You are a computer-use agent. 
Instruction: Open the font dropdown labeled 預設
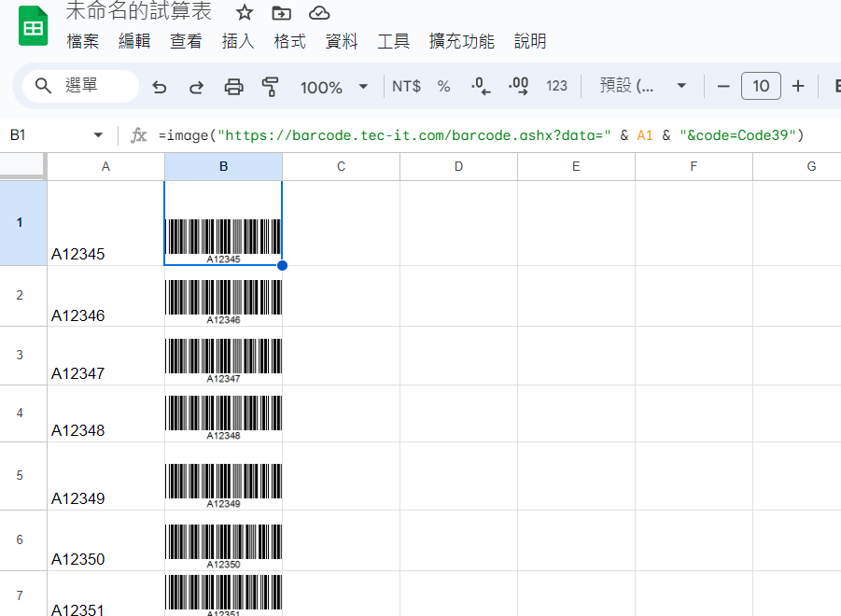pos(646,86)
